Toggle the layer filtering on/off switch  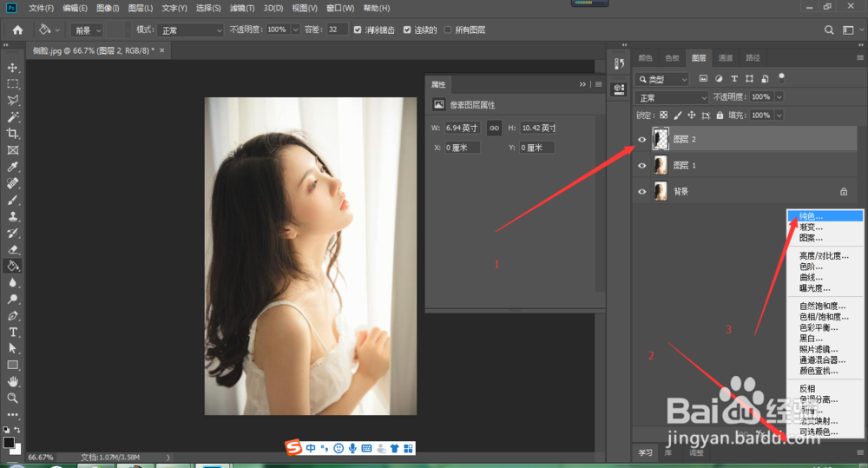coord(782,78)
